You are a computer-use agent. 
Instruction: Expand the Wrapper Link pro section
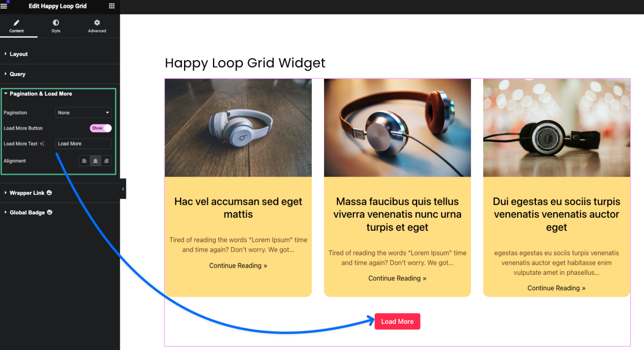(27, 193)
